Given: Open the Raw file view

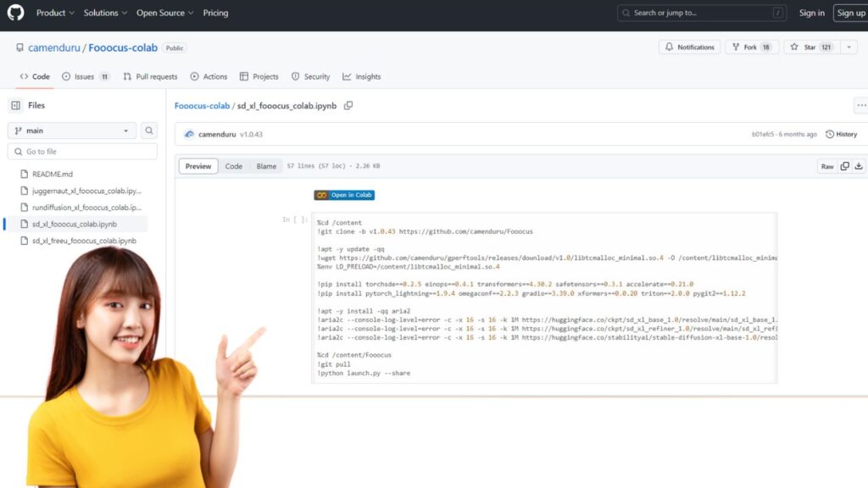Looking at the screenshot, I should point(827,167).
